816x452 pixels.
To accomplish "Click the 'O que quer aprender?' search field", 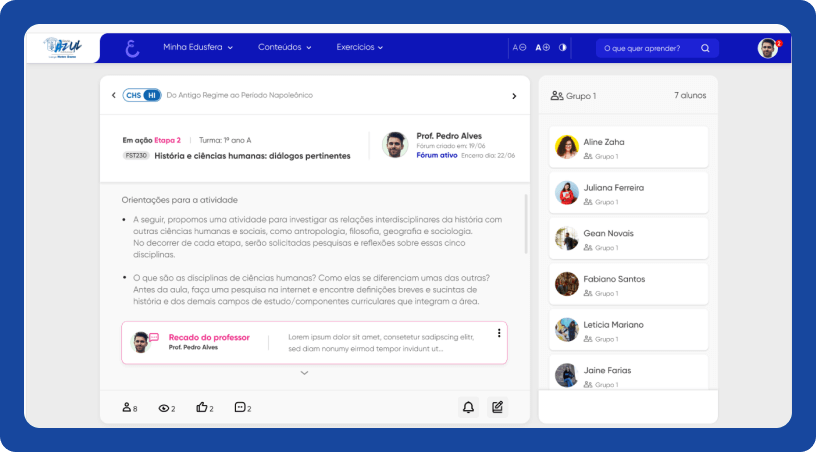I will (x=645, y=48).
